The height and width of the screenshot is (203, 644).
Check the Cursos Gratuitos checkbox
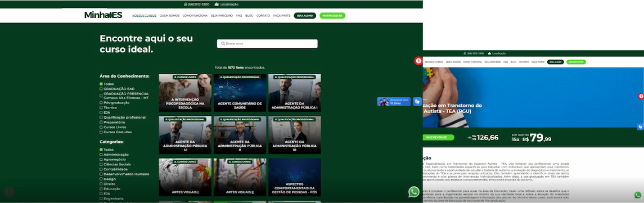pos(101,132)
